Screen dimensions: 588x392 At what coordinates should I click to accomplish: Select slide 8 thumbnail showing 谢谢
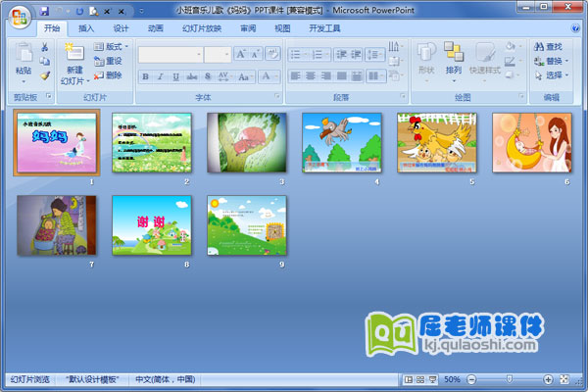152,225
